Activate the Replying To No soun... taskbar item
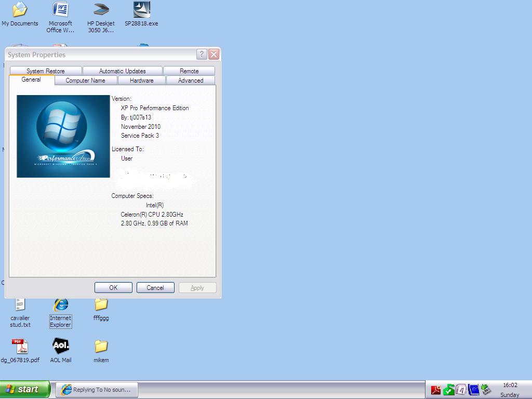 [97, 390]
